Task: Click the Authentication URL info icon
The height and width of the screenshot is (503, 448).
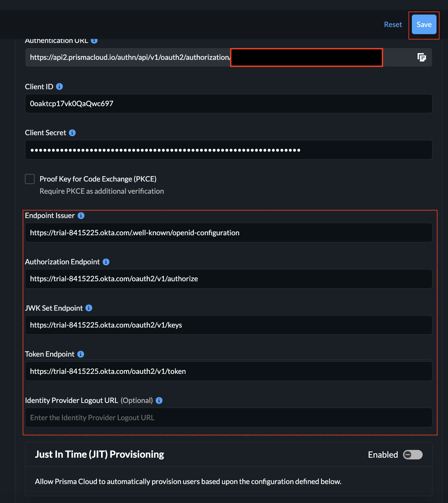Action: click(x=94, y=41)
